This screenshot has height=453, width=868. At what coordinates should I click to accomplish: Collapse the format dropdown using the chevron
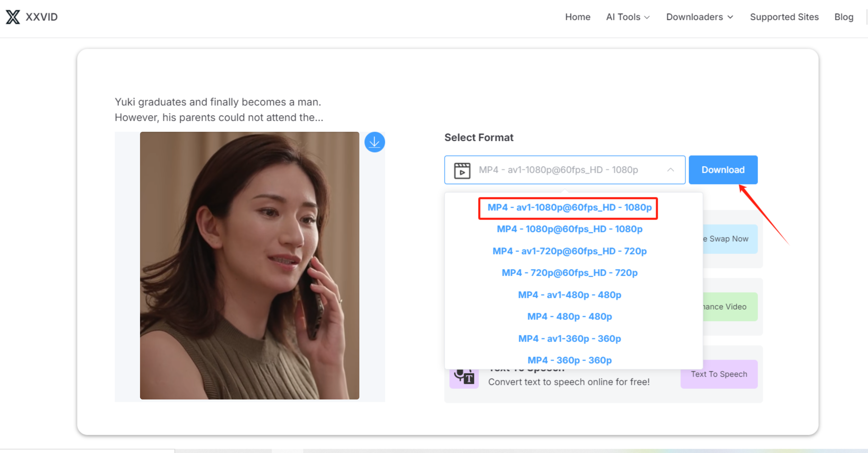tap(671, 170)
